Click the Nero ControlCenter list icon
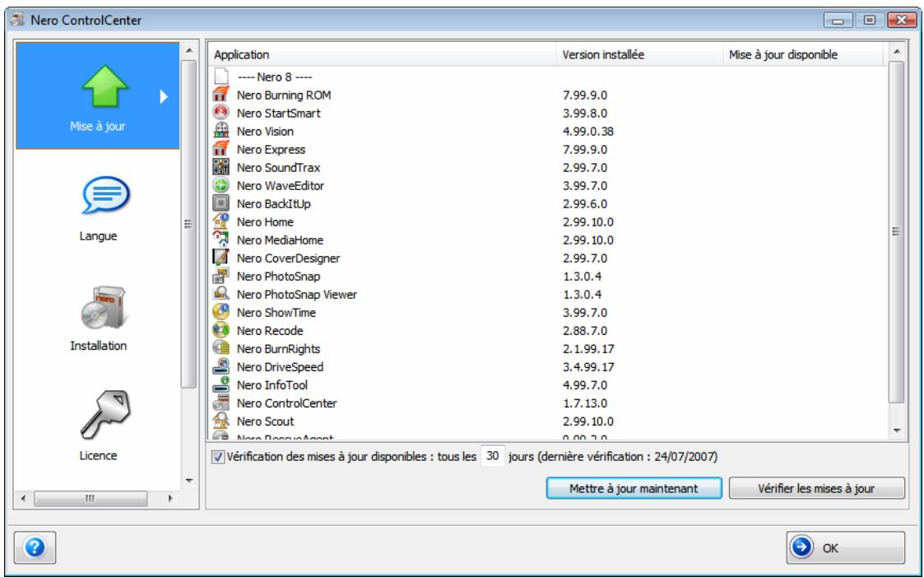This screenshot has width=924, height=577. click(x=221, y=403)
